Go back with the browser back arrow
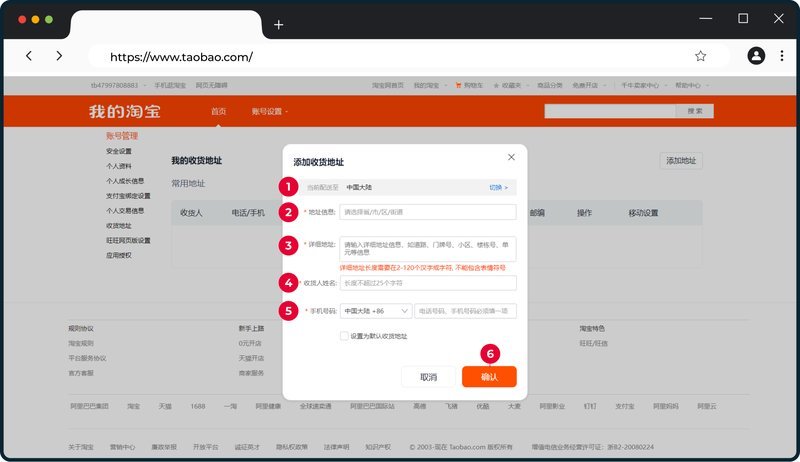 click(29, 56)
